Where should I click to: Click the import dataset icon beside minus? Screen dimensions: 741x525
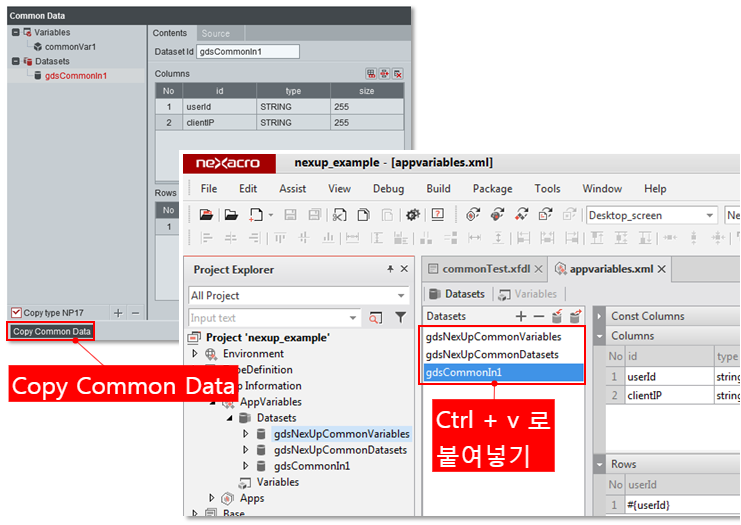tap(557, 316)
